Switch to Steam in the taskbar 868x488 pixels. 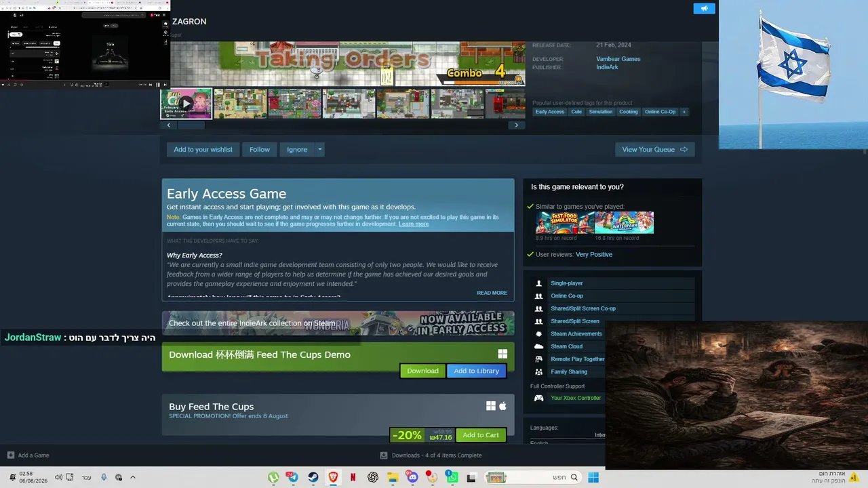tap(313, 477)
